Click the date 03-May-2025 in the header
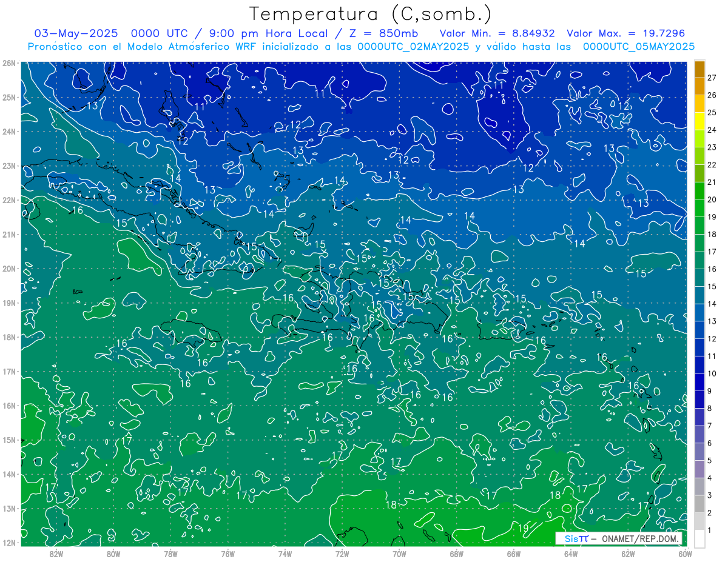 pyautogui.click(x=76, y=33)
